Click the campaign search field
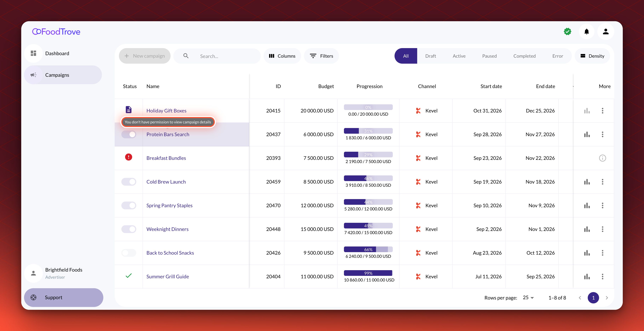 point(217,56)
